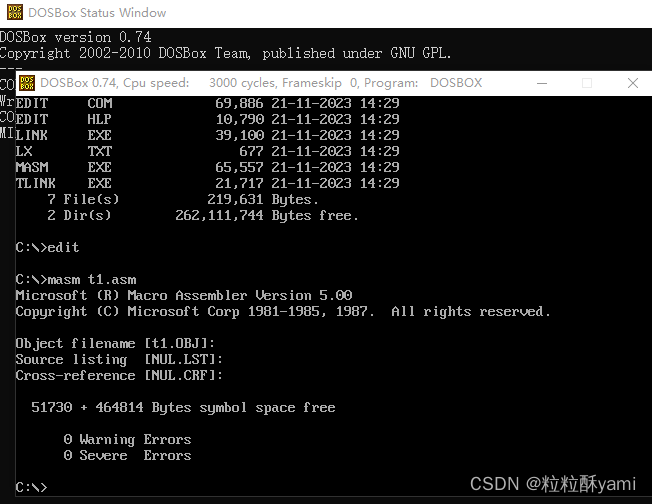This screenshot has width=652, height=504.
Task: Click the Microsoft Corp 1981-1985 copyright line
Action: 283,311
